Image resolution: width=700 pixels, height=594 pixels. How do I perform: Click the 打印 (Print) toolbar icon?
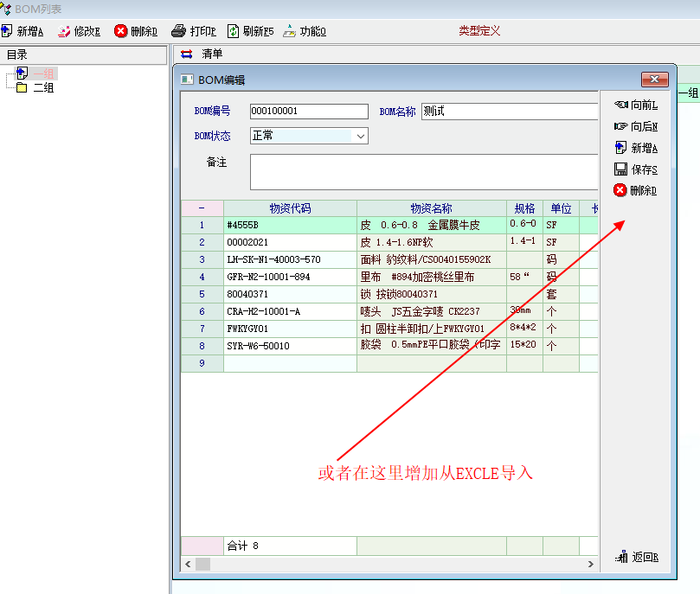pos(179,31)
